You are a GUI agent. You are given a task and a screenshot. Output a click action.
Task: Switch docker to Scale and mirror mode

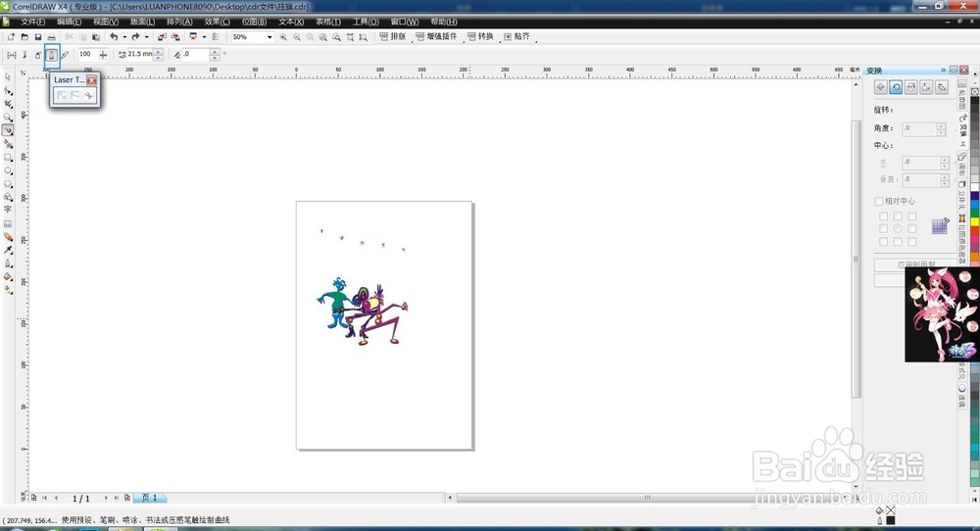(911, 87)
